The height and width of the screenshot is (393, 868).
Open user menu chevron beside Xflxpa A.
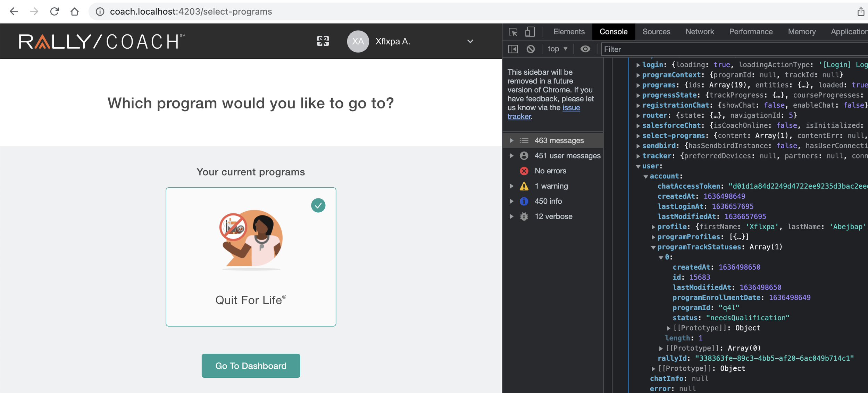pos(470,41)
